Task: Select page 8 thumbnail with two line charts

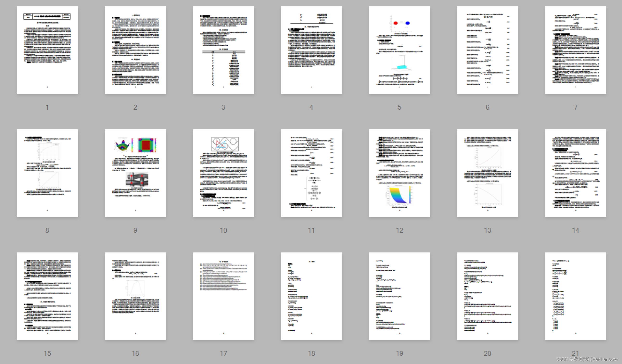Action: tap(47, 173)
